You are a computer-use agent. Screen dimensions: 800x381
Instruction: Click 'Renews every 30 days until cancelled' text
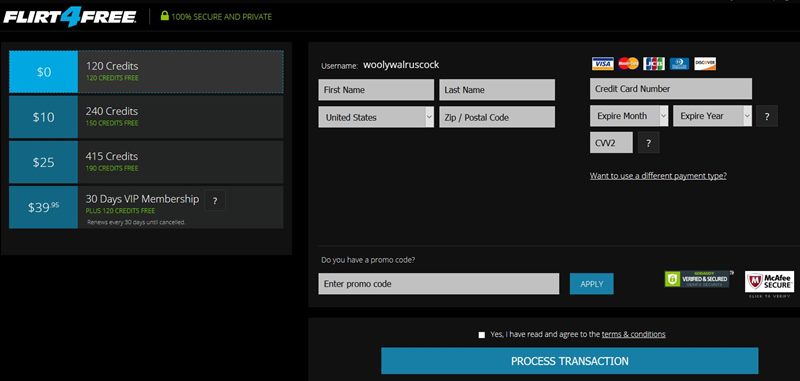[136, 222]
